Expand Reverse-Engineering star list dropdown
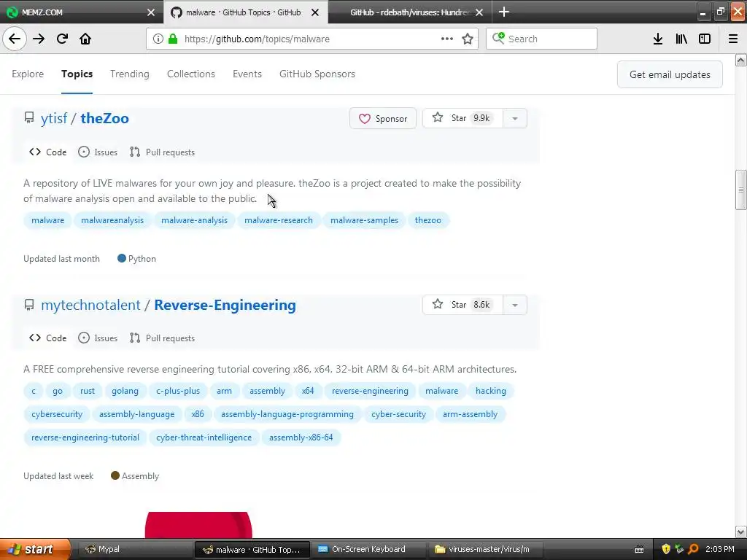This screenshot has height=560, width=747. (x=515, y=305)
